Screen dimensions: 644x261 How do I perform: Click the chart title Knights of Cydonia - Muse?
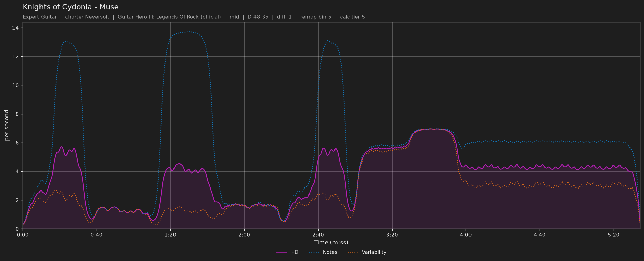71,7
